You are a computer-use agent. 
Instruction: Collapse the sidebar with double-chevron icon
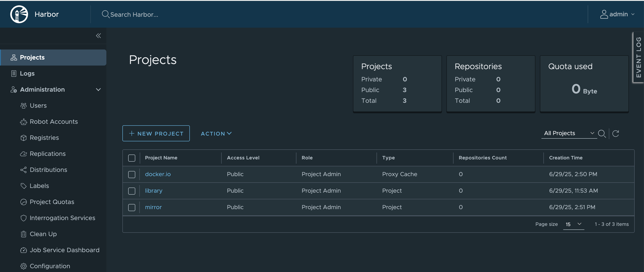click(x=98, y=36)
